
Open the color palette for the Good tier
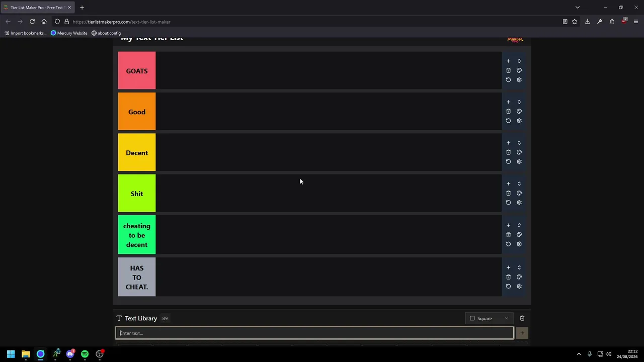tap(519, 111)
